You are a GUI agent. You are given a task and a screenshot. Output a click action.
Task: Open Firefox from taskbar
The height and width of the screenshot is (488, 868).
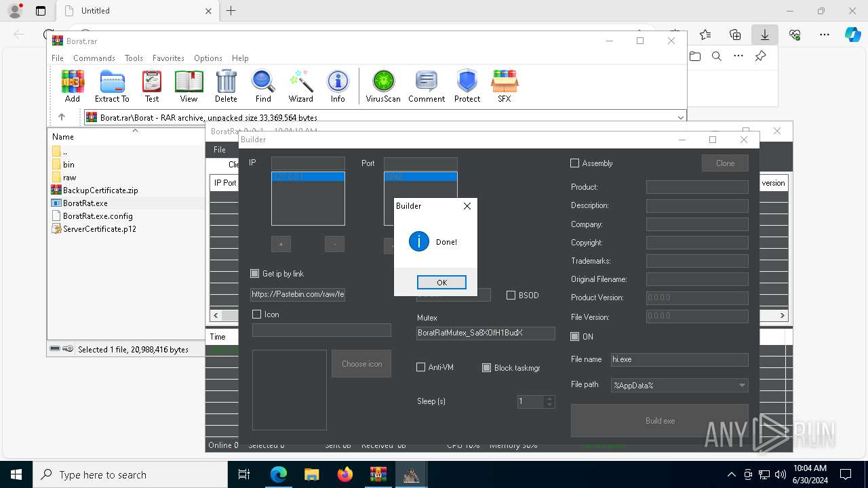[x=345, y=474]
